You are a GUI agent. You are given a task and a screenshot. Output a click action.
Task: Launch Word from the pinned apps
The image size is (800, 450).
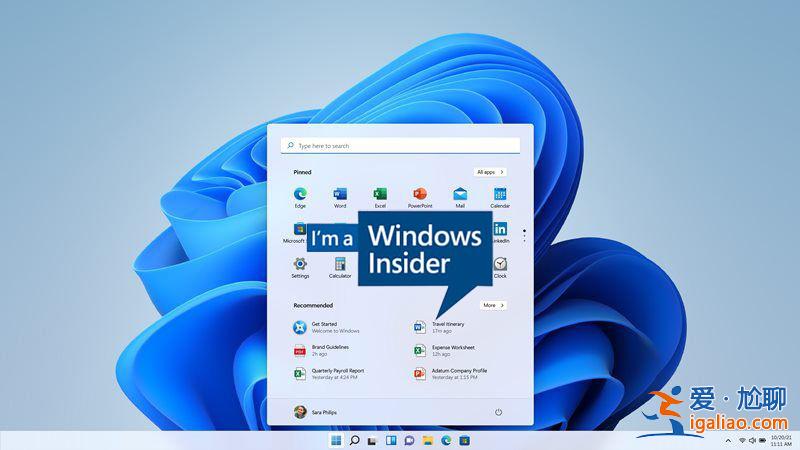tap(340, 194)
